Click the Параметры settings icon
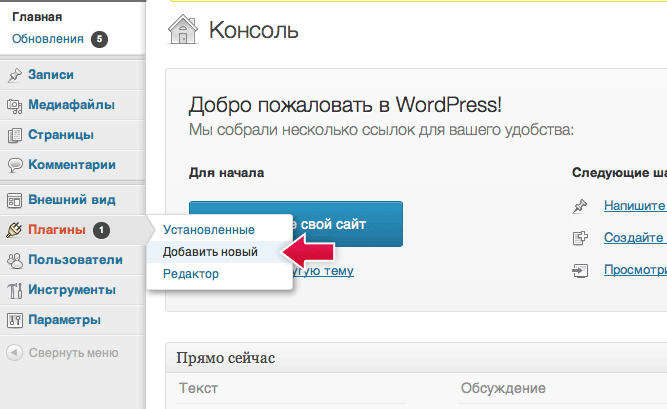The image size is (667, 409). [15, 320]
